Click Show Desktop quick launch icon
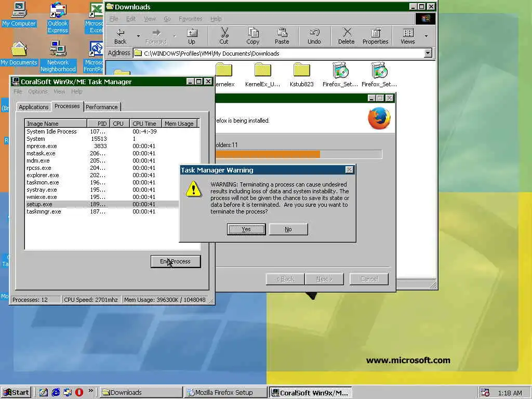Viewport: 532px width, 399px height. pyautogui.click(x=44, y=392)
